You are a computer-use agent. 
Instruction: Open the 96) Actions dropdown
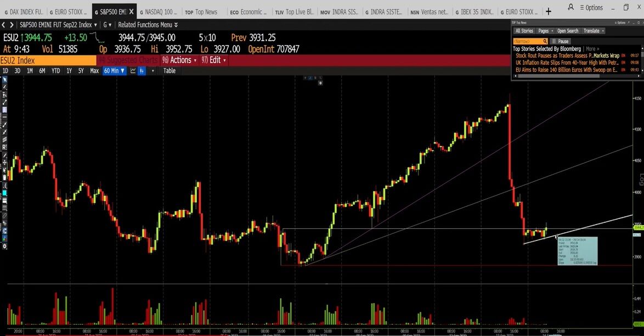(x=179, y=60)
